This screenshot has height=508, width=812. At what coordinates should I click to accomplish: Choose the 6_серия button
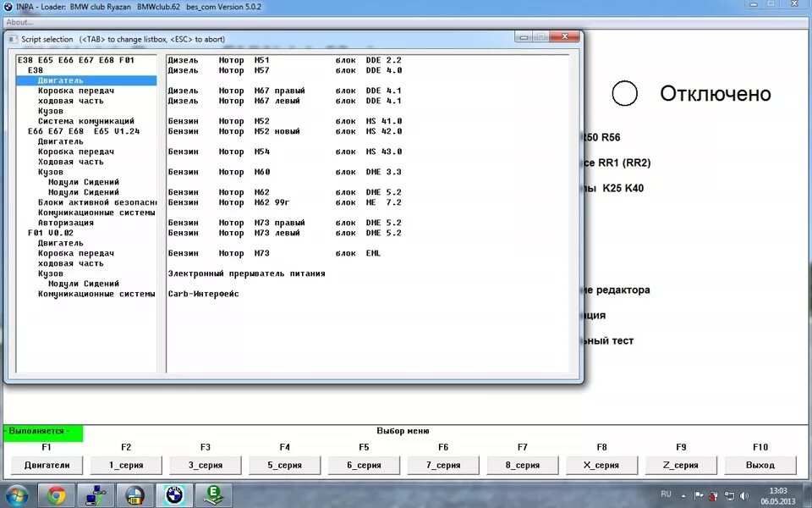pyautogui.click(x=364, y=465)
